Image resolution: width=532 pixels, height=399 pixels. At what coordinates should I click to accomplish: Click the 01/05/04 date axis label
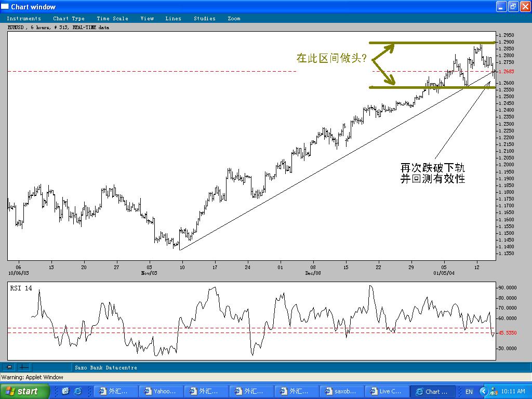tap(444, 273)
